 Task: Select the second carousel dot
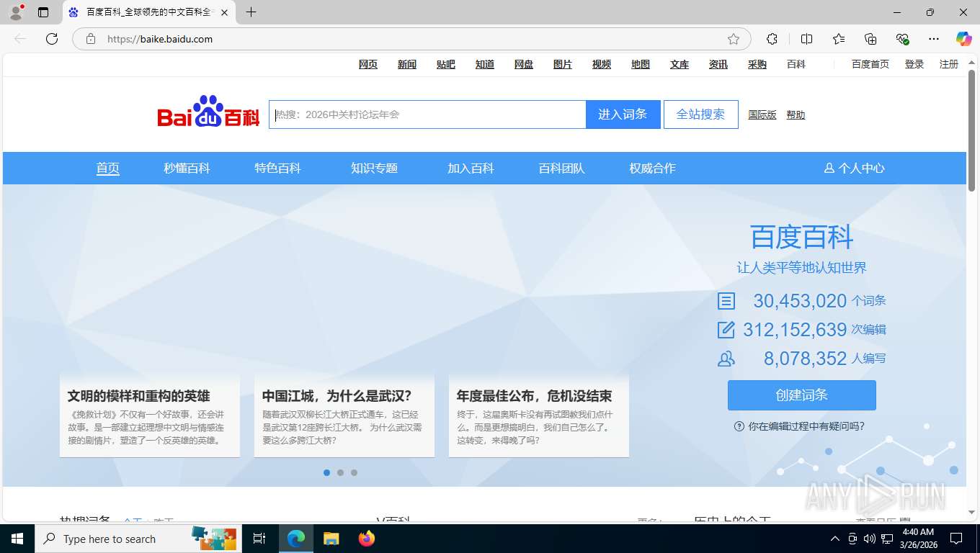click(x=340, y=473)
